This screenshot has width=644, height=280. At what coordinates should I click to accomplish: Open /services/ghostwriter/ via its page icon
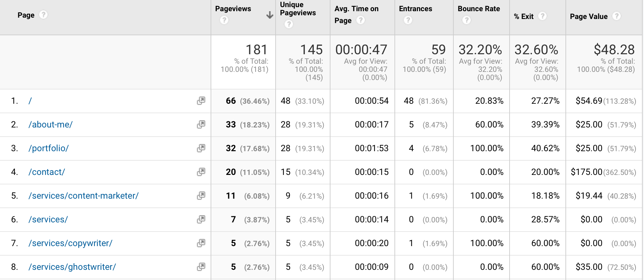(x=201, y=267)
